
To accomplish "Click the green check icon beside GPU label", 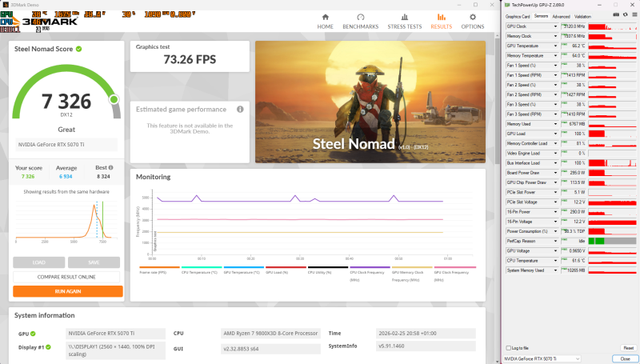I will tap(33, 334).
